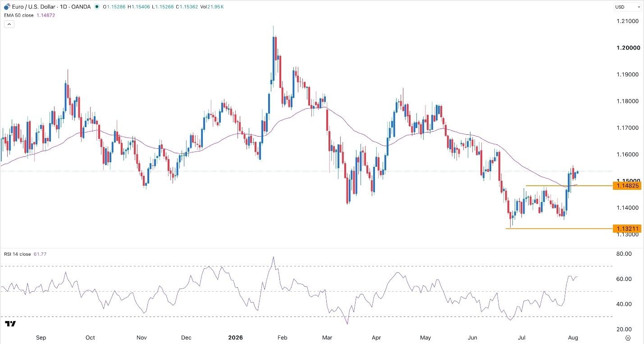Click the Mar label on time axis
Image resolution: width=644 pixels, height=344 pixels.
tap(328, 338)
